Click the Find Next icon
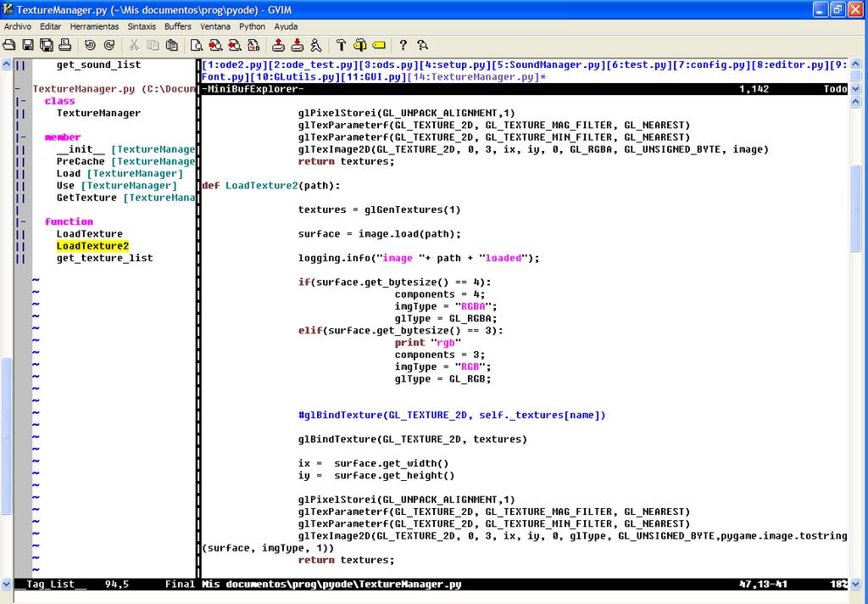Image resolution: width=868 pixels, height=604 pixels. (x=215, y=45)
